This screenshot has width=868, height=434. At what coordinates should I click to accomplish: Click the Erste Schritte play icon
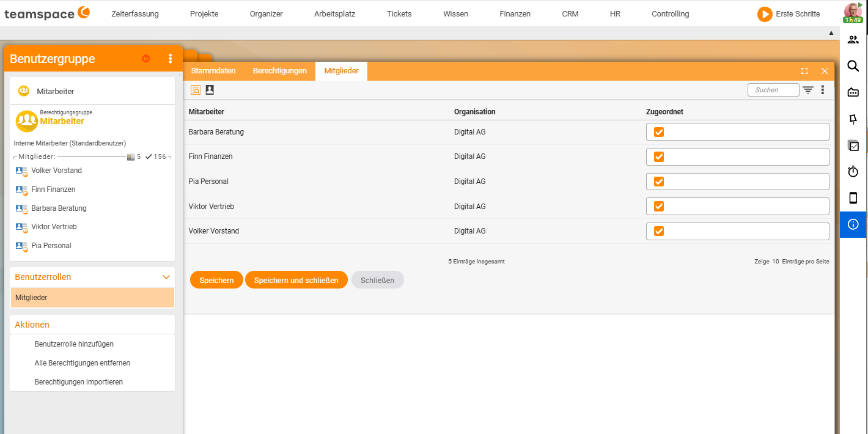765,14
